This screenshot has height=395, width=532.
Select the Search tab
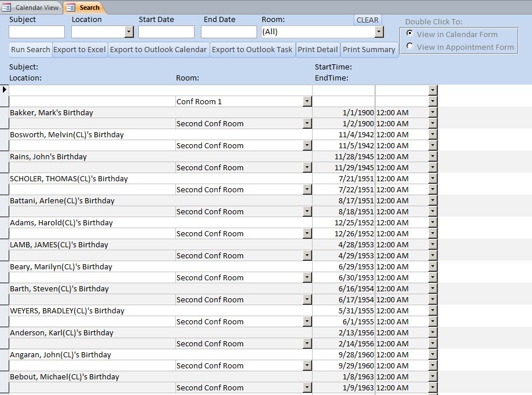click(85, 8)
